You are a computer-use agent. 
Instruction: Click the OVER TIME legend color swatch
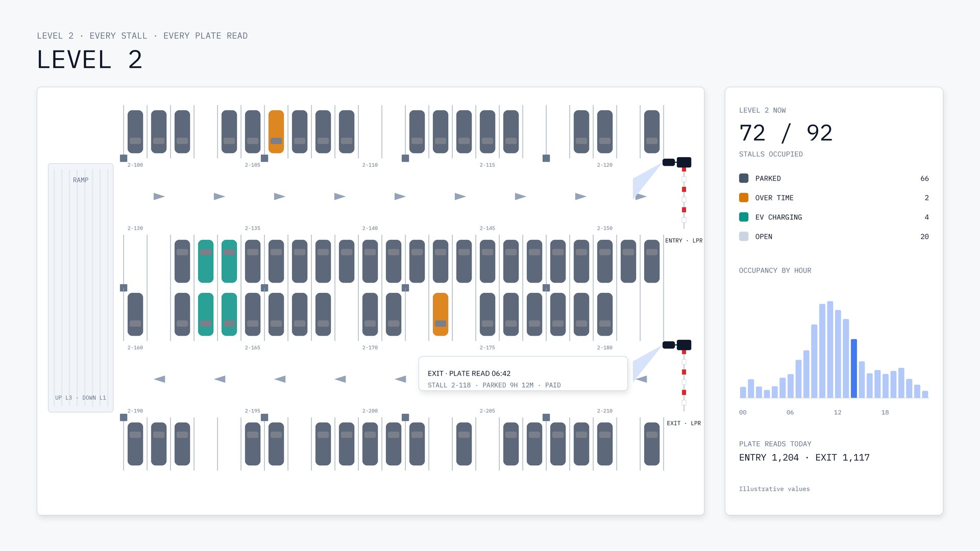click(744, 197)
